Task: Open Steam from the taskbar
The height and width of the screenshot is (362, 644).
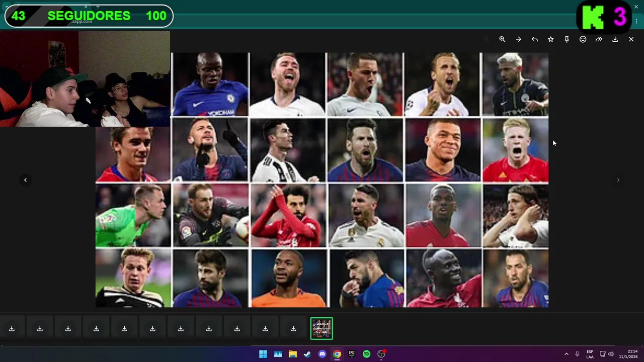Action: [x=307, y=354]
